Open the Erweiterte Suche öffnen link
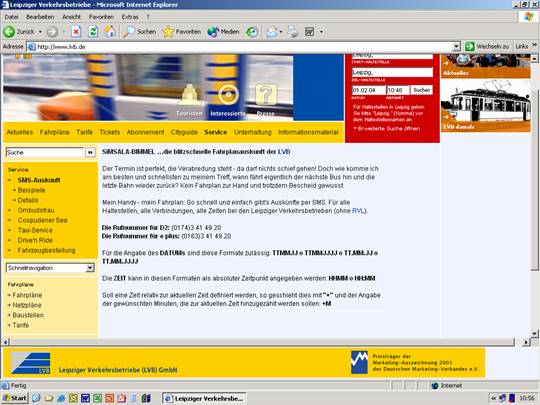Image resolution: width=540 pixels, height=405 pixels. click(x=389, y=128)
